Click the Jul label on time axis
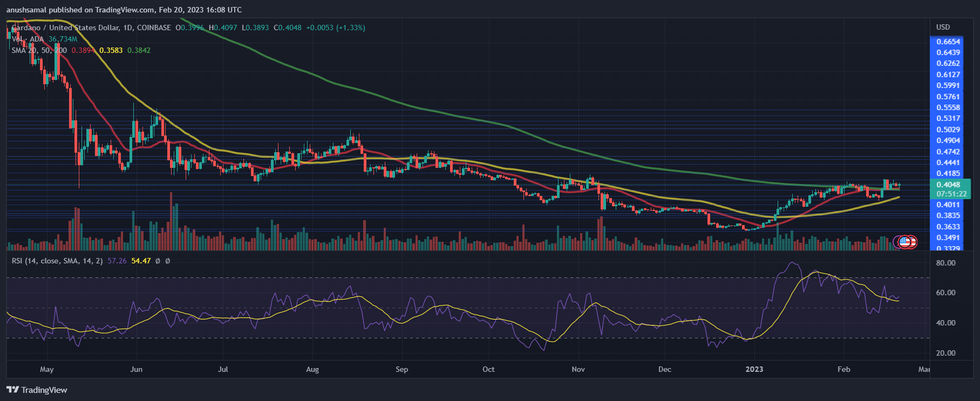The height and width of the screenshot is (401, 980). tap(223, 369)
